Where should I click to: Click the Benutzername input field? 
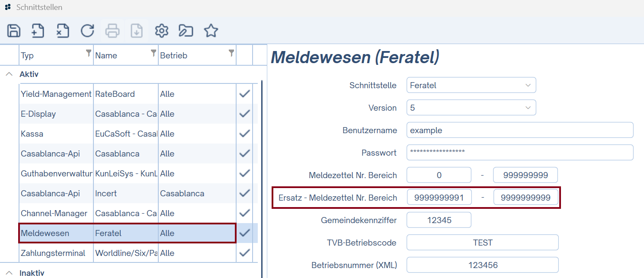(x=519, y=130)
